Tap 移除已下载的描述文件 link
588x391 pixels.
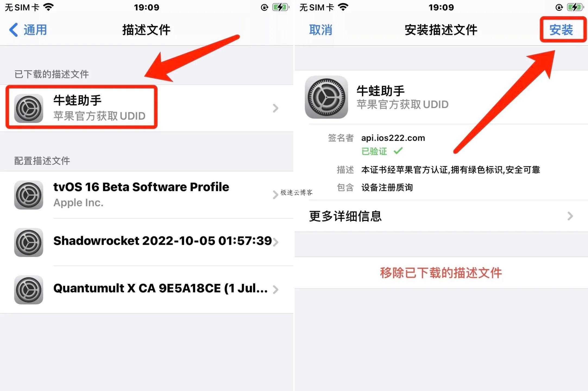441,273
